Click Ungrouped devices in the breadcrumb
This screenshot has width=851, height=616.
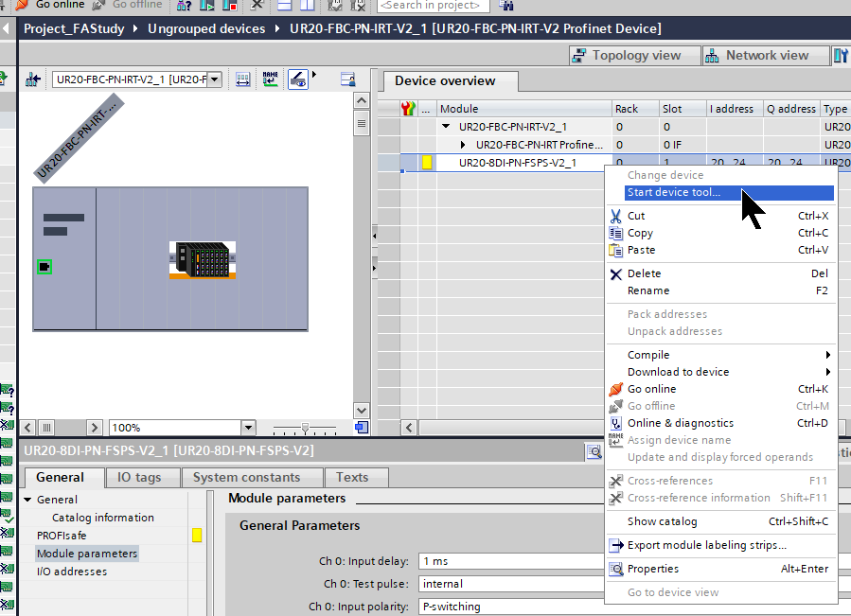coord(206,28)
